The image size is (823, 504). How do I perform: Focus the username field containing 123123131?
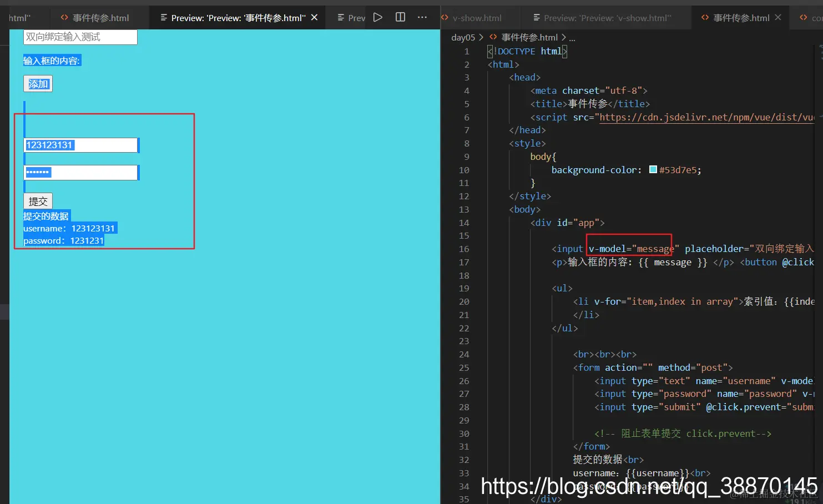(x=80, y=145)
